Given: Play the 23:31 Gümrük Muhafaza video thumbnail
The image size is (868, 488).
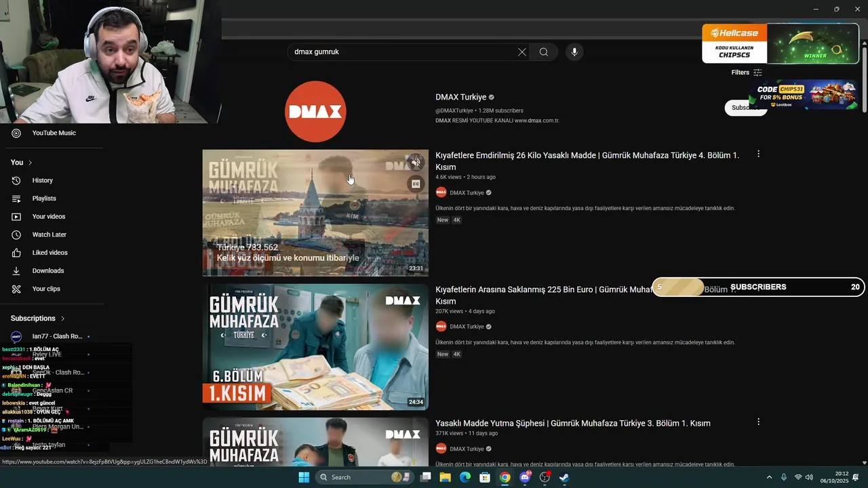Looking at the screenshot, I should tap(315, 213).
